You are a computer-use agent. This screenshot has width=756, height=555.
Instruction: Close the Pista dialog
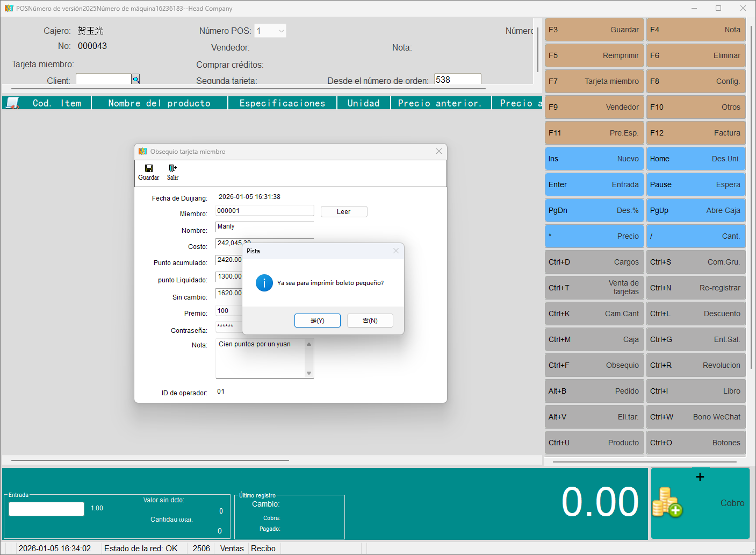pyautogui.click(x=396, y=251)
